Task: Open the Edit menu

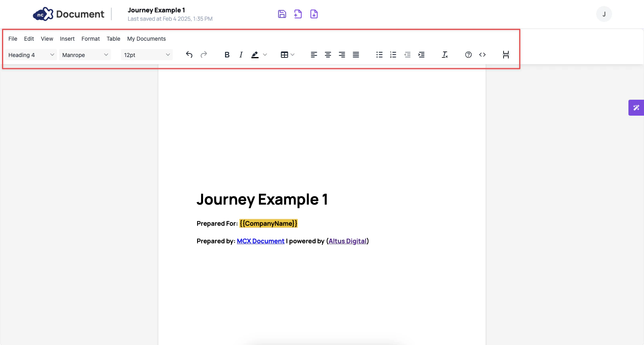Action: click(29, 39)
